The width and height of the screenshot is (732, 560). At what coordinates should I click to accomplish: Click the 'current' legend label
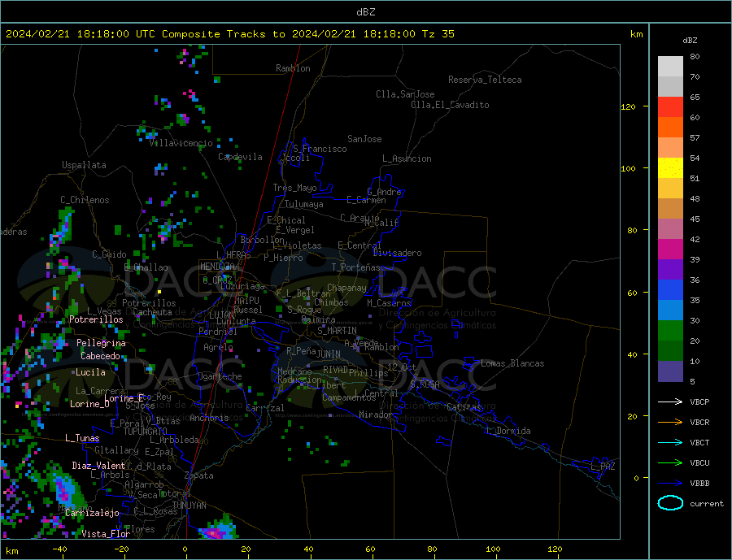pos(707,504)
